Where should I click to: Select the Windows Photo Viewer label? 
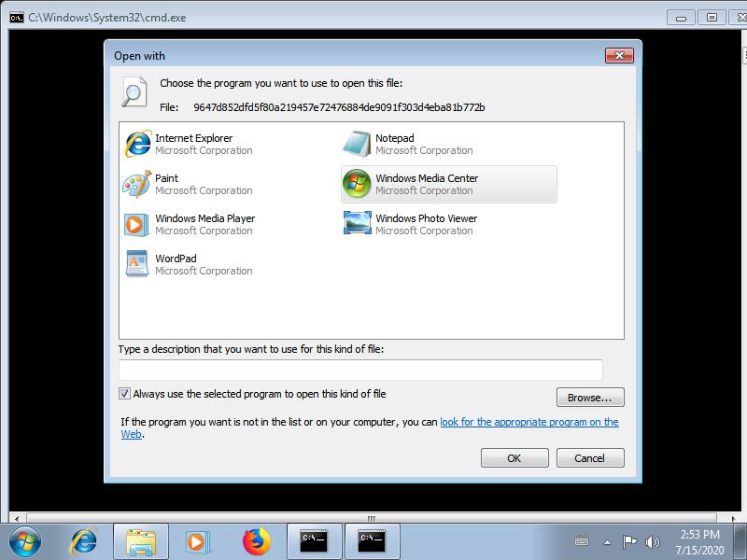coord(426,218)
